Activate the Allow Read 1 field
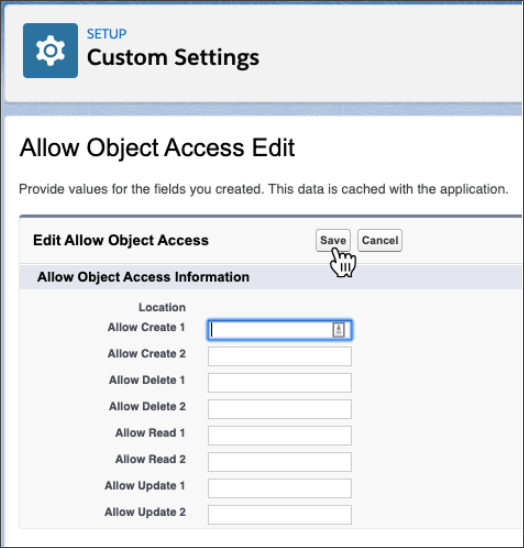Viewport: 524px width, 548px height. [279, 435]
